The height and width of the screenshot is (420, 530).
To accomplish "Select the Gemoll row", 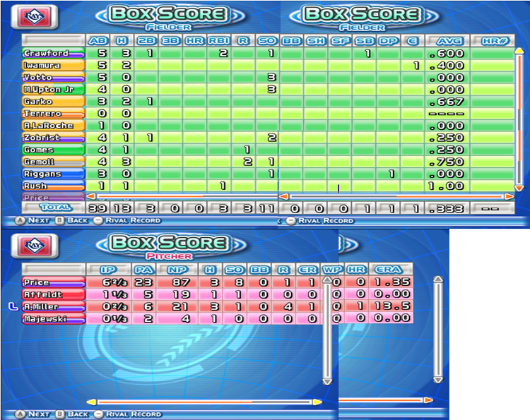I will click(268, 162).
